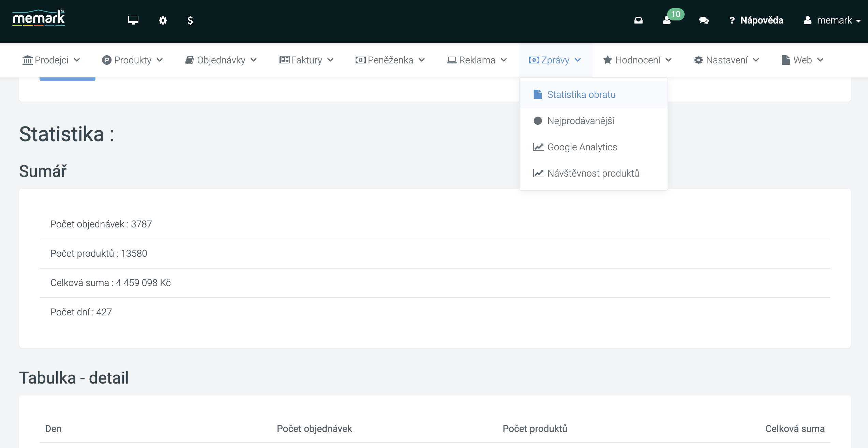
Task: Click the Počet objednávek column header
Action: 314,429
